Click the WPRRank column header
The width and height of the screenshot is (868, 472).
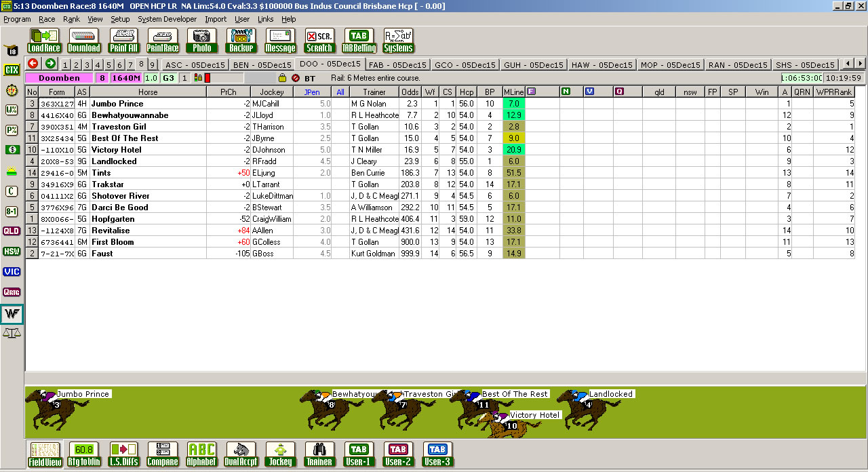tap(833, 92)
